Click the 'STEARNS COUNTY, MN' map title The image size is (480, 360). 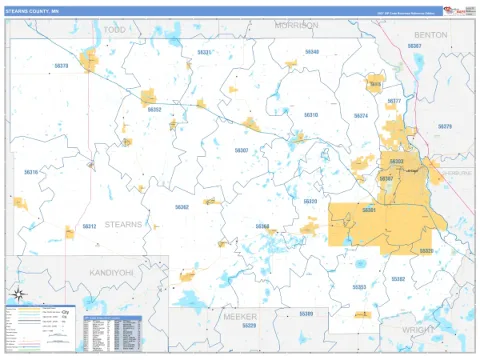pos(32,11)
